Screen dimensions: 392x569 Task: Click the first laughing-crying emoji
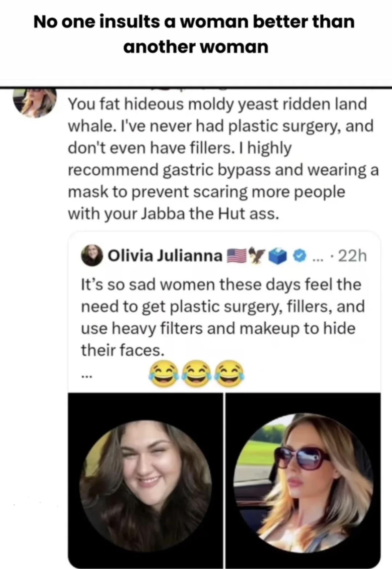pos(164,374)
